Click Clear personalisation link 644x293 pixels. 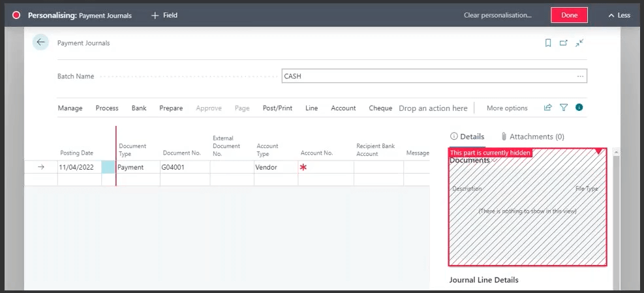(497, 15)
